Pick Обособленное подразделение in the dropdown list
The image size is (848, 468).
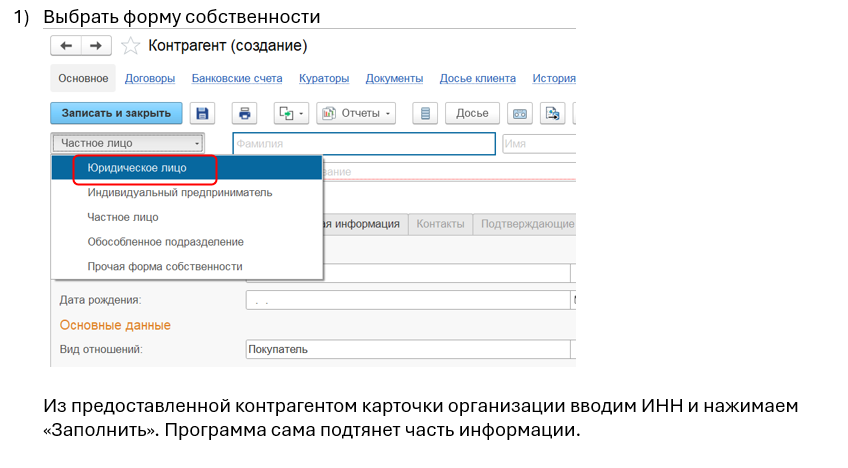pyautogui.click(x=166, y=242)
